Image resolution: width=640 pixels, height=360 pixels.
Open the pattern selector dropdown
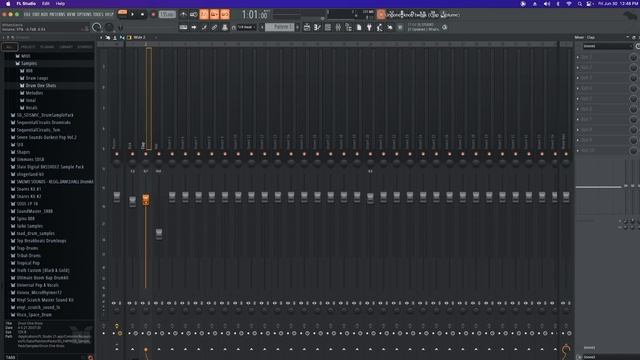pyautogui.click(x=281, y=27)
